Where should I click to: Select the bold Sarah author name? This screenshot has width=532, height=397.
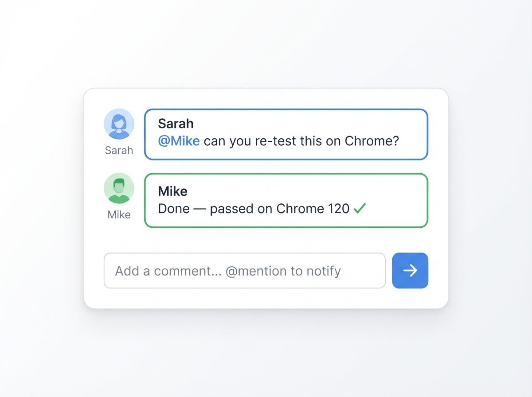click(176, 124)
